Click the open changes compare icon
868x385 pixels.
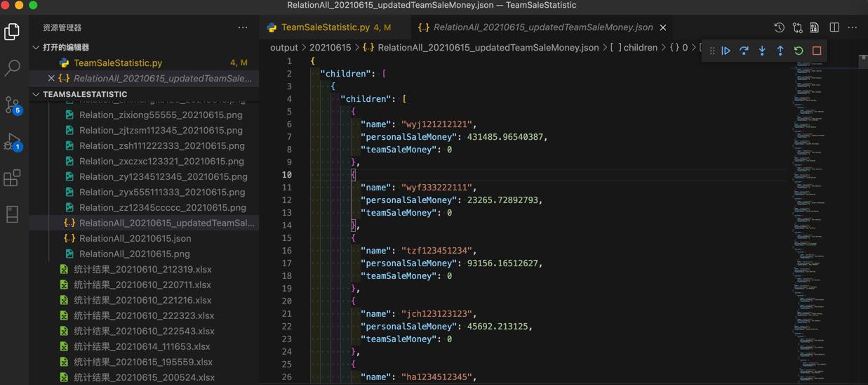tap(798, 27)
